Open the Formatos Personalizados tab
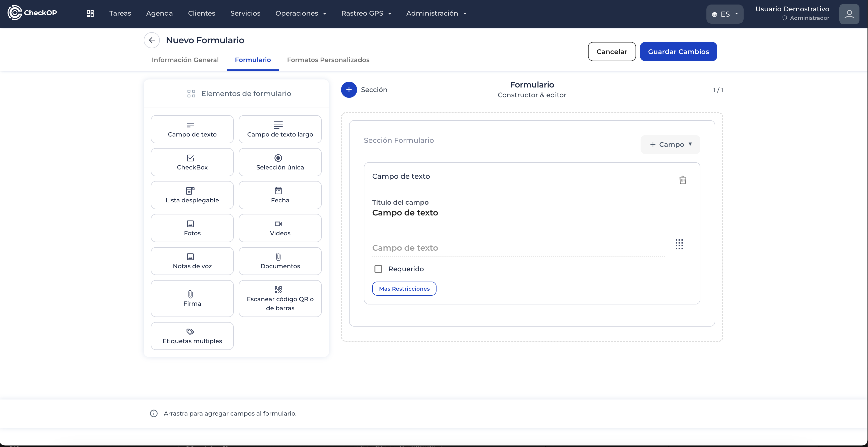Screen dimensions: 868x447 point(328,60)
